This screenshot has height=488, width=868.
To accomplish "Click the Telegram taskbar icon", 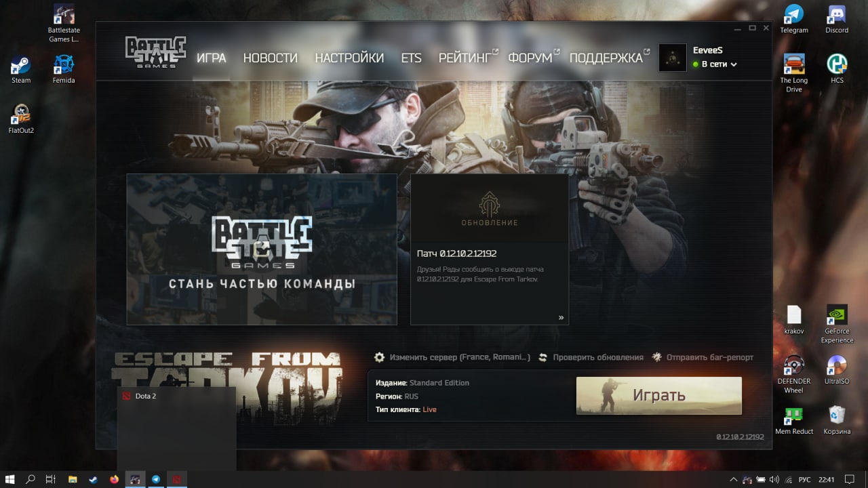I will [x=156, y=479].
